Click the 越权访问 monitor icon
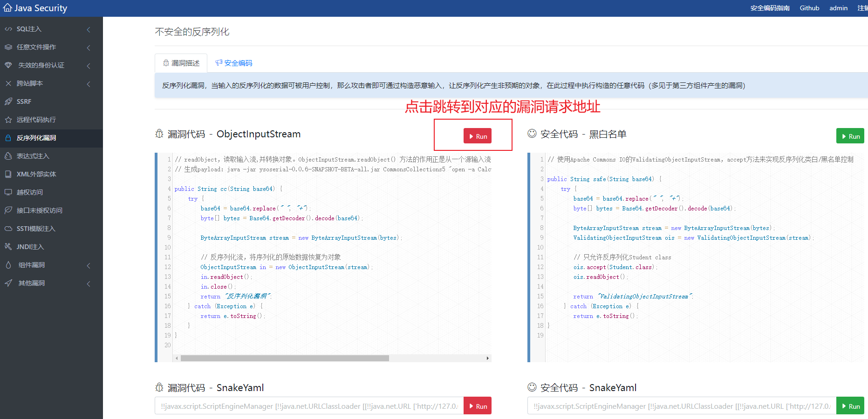 8,192
